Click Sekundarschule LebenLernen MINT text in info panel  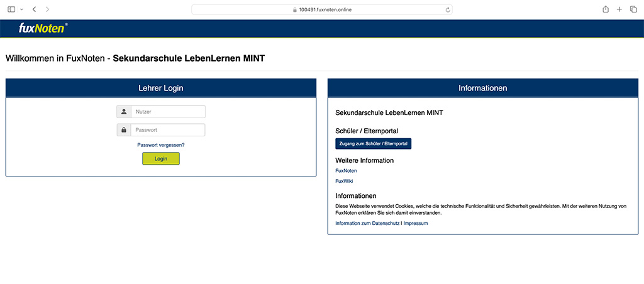point(389,112)
